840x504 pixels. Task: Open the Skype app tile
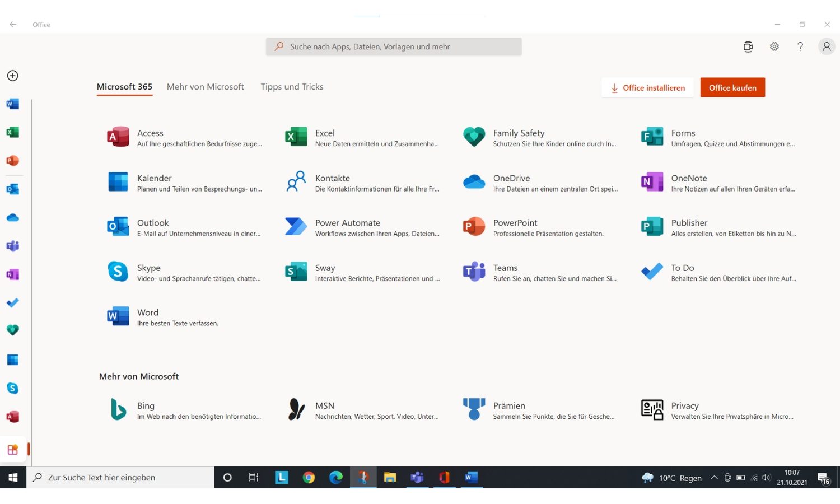(184, 272)
